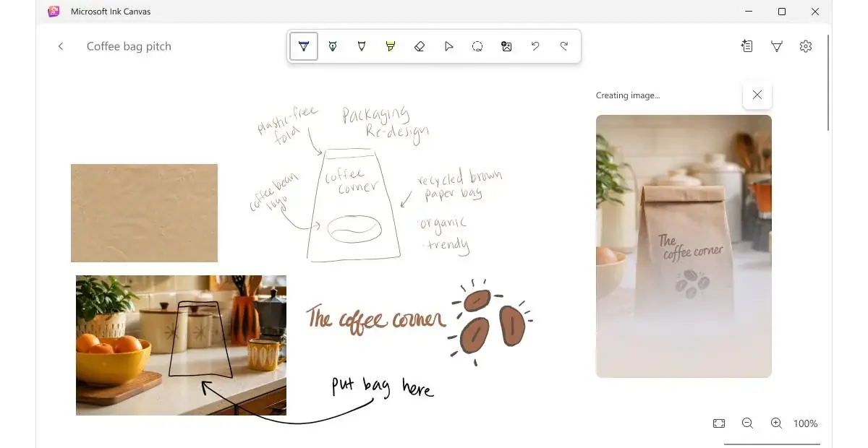This screenshot has width=868, height=448.
Task: Select the yellow highlighter tool
Action: coord(391,46)
